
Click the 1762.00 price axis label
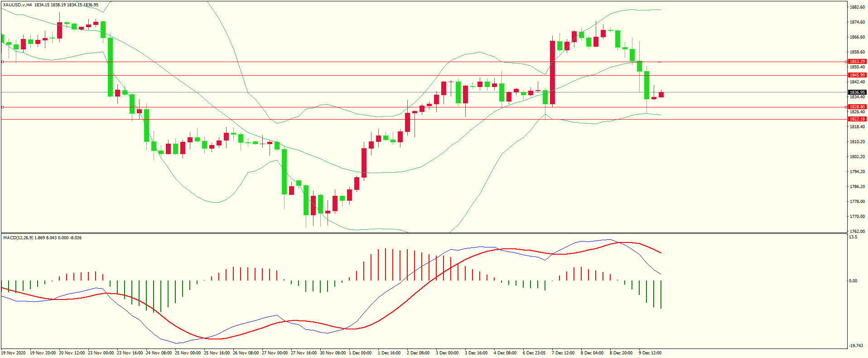pos(858,232)
